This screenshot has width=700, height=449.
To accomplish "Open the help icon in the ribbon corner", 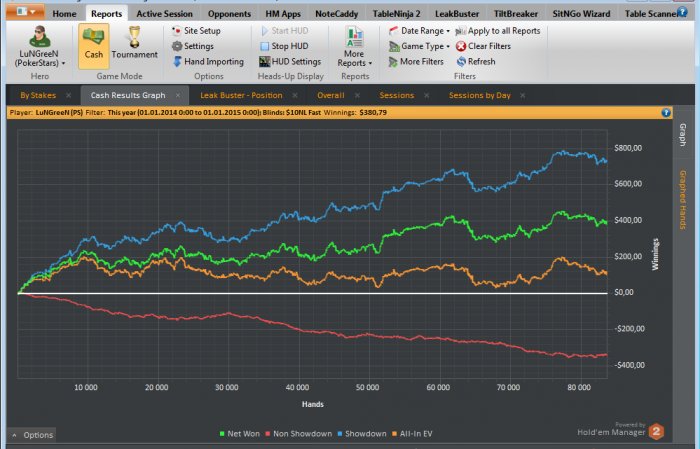I will pyautogui.click(x=682, y=12).
